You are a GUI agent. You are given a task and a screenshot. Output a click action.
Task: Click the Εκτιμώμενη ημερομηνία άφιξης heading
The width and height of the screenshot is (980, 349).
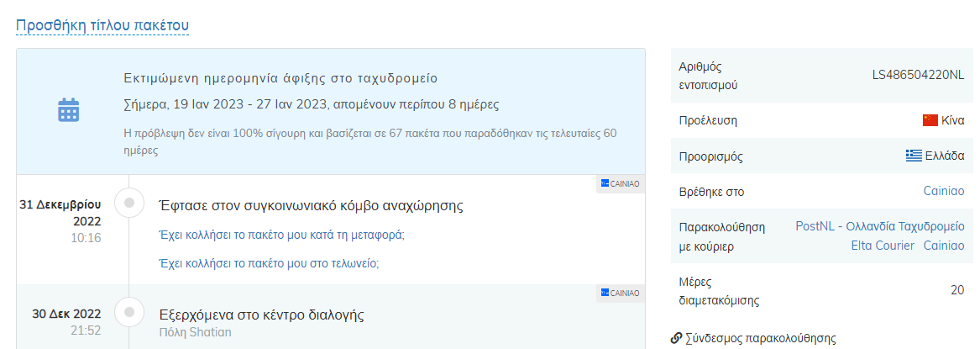[280, 79]
